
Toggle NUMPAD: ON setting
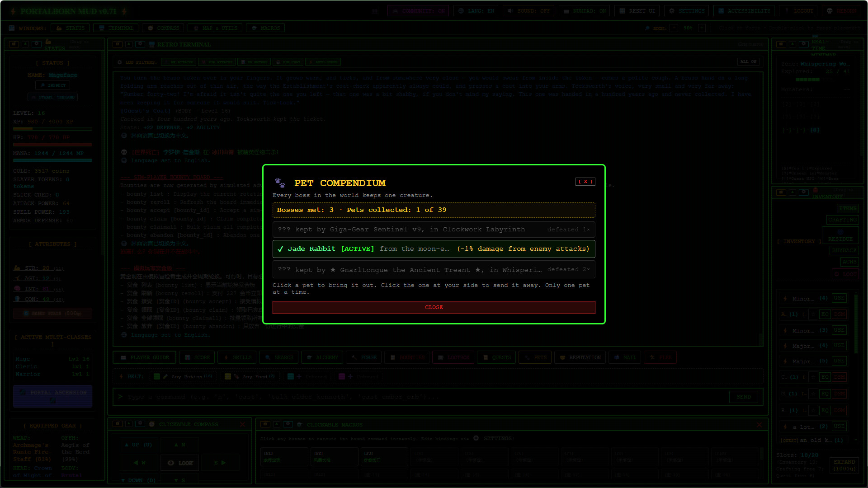[584, 11]
